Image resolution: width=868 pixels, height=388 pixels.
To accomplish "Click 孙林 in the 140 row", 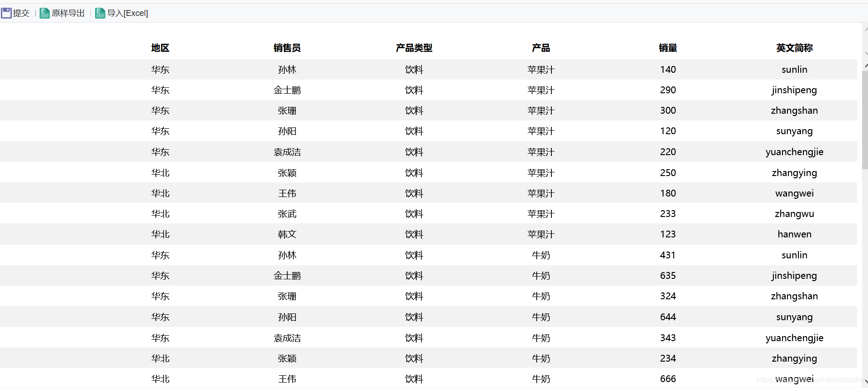I will coord(287,70).
